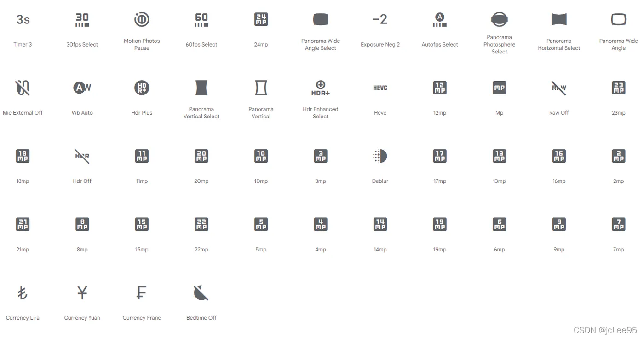Viewport: 644px width, 339px height.
Task: Click the 'Hdr Enhanced Select' label text
Action: [321, 113]
